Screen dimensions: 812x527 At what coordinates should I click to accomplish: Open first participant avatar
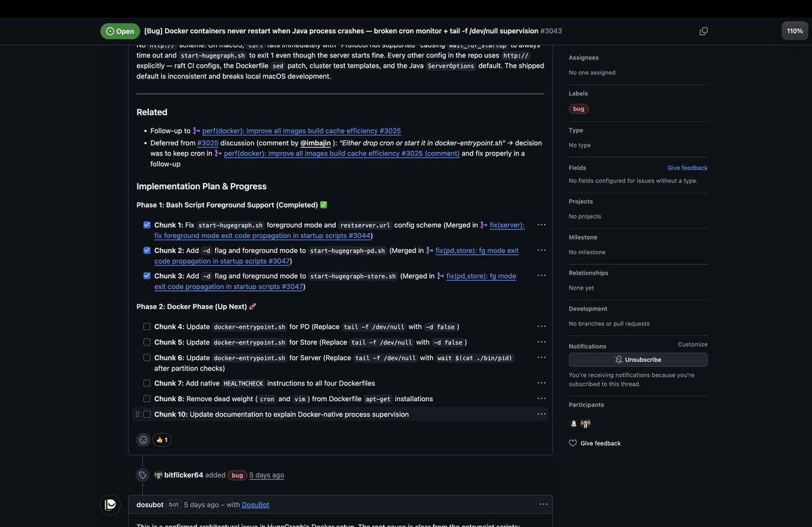pos(574,423)
